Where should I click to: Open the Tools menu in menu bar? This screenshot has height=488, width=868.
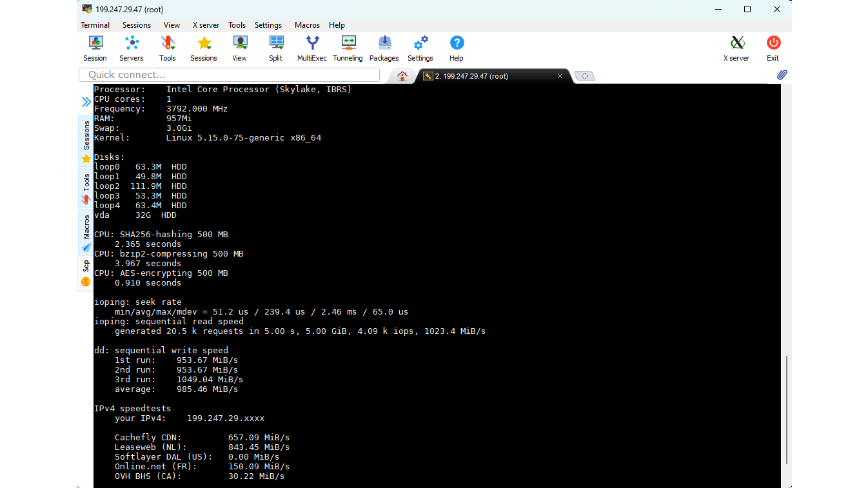237,25
